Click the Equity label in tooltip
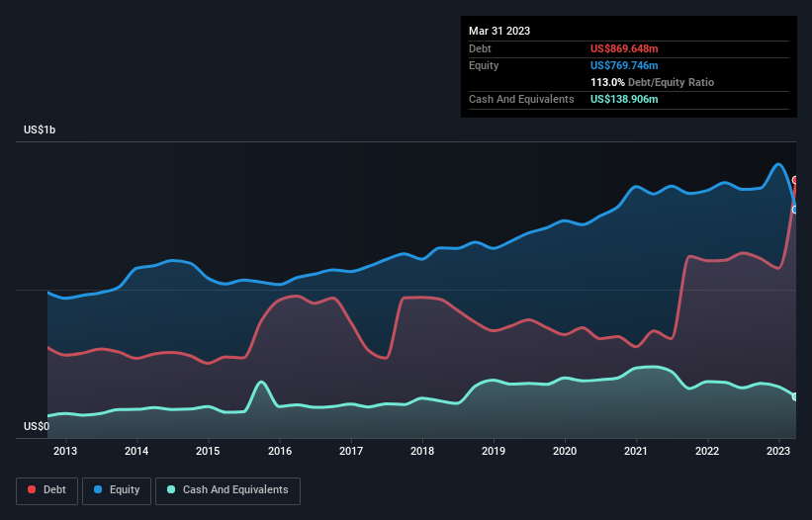 coord(484,65)
